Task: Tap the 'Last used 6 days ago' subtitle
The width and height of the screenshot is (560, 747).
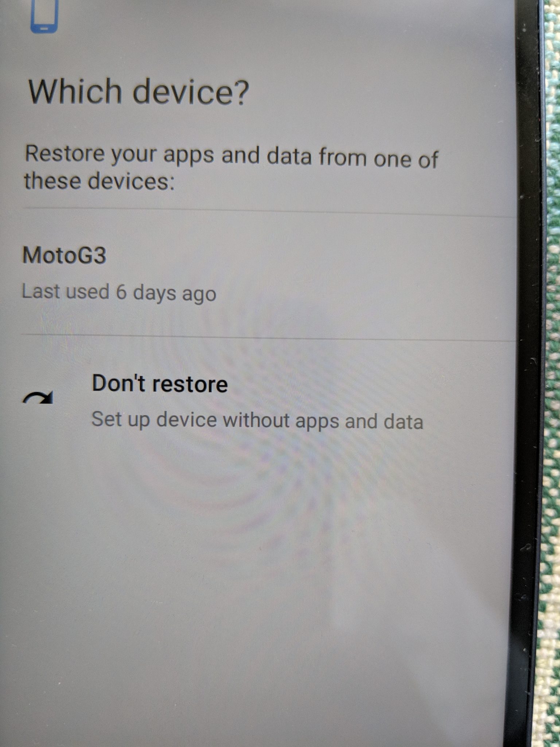Action: pos(119,293)
